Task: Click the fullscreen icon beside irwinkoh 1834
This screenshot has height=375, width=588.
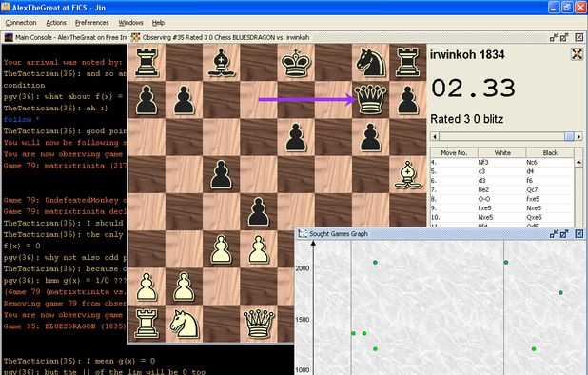Action: [x=577, y=54]
